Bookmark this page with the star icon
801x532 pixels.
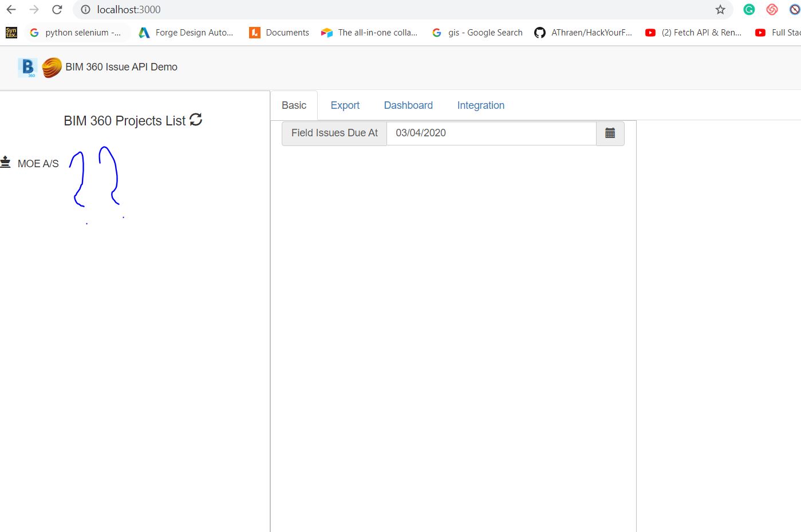(720, 10)
